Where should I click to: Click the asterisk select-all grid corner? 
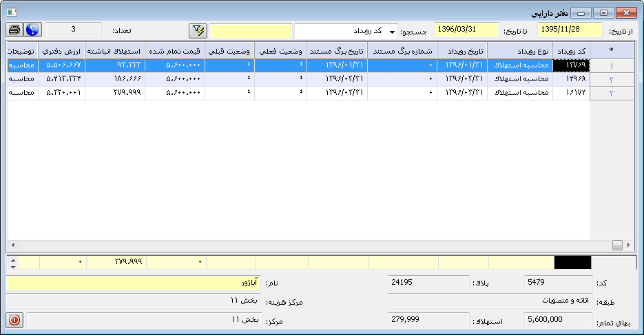(x=612, y=51)
